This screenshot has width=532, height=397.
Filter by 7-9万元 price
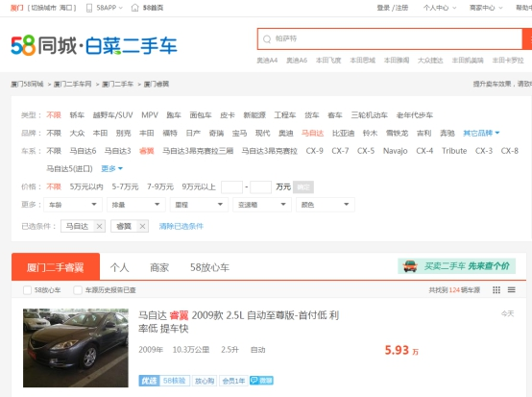(160, 186)
